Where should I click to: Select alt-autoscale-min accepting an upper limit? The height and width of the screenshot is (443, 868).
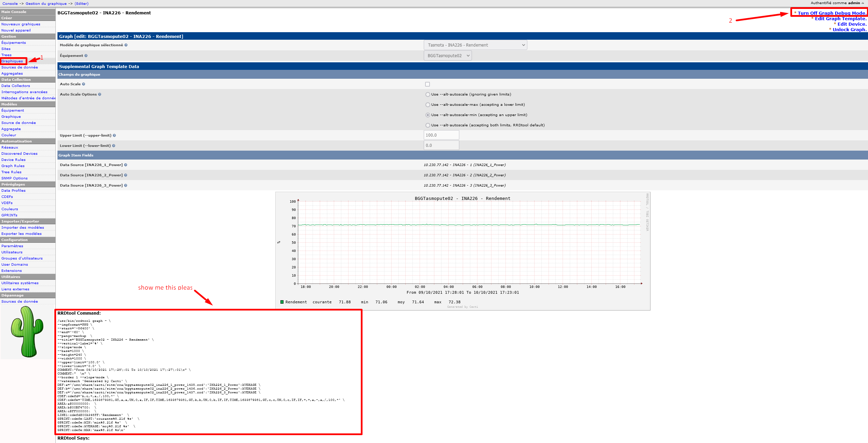(428, 115)
